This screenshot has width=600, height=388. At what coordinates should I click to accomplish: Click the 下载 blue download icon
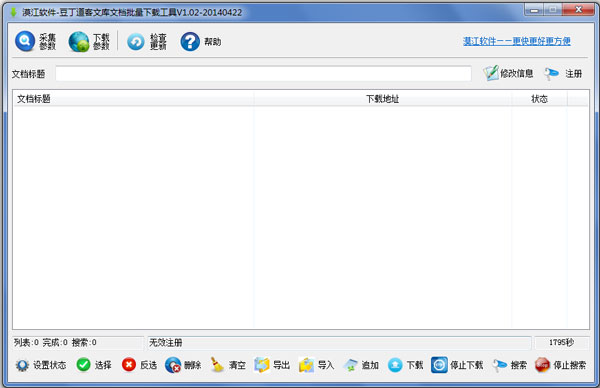395,365
